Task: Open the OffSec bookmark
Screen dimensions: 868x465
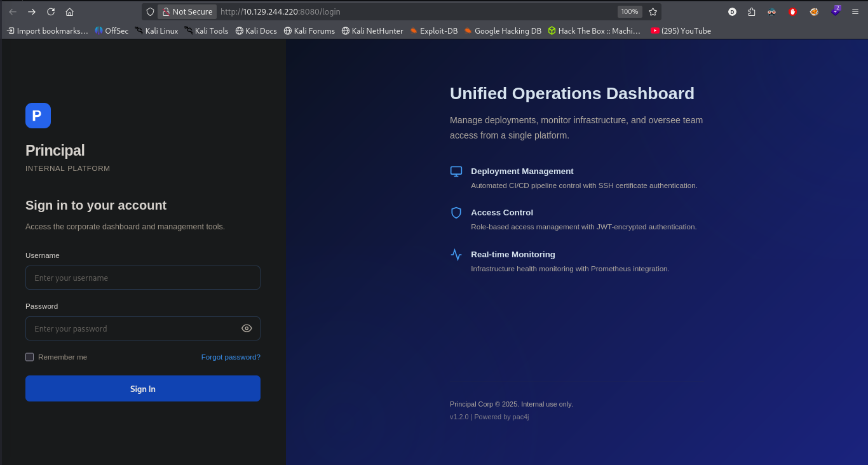Action: click(x=112, y=30)
